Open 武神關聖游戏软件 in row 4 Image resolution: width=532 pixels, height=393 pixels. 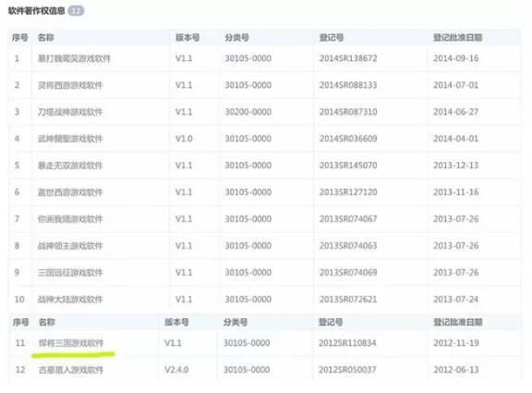point(70,139)
